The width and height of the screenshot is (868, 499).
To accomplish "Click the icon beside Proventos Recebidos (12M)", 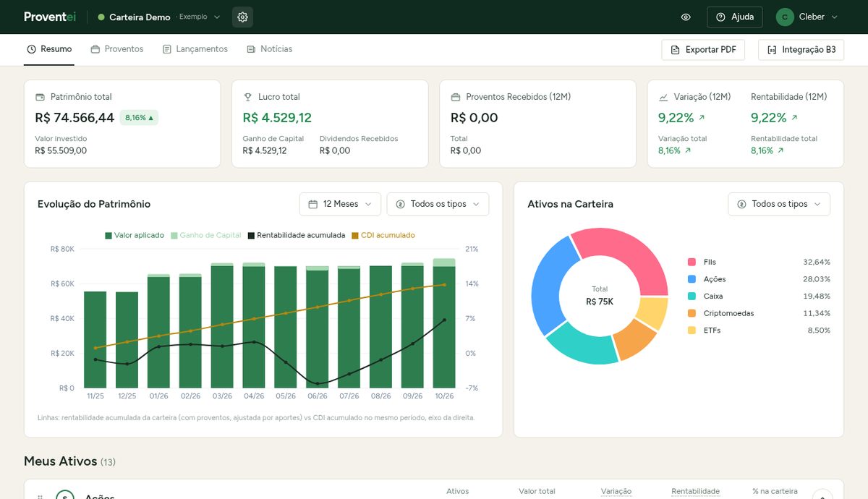I will pyautogui.click(x=456, y=97).
